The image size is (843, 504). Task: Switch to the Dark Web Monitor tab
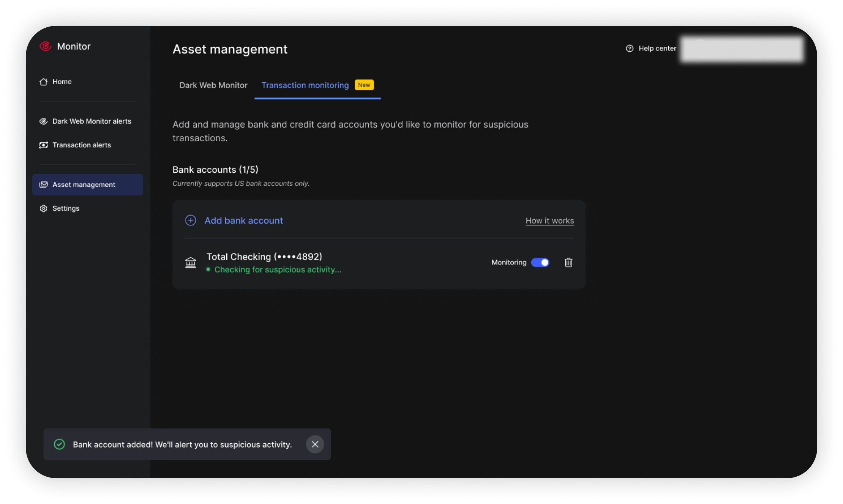[x=213, y=85]
